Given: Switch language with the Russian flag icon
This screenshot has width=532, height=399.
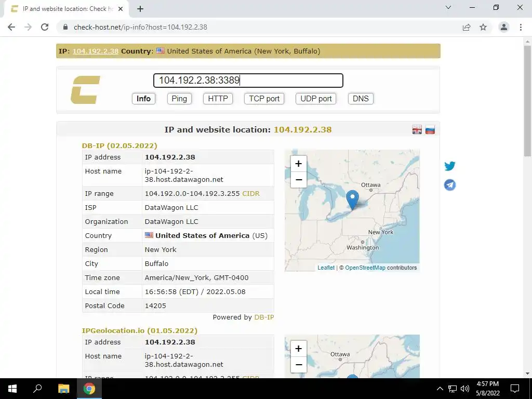Looking at the screenshot, I should 430,129.
